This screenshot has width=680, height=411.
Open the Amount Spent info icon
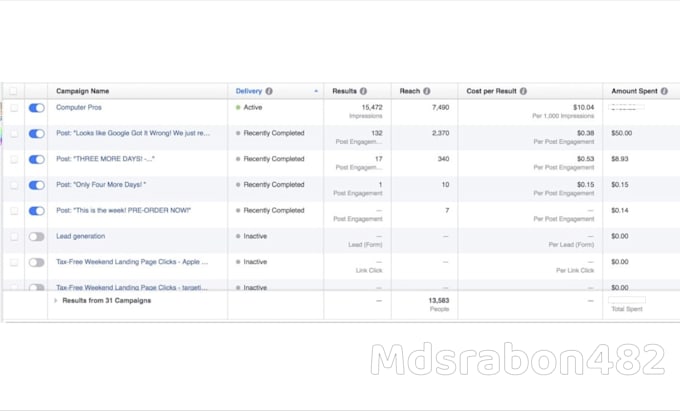(664, 91)
